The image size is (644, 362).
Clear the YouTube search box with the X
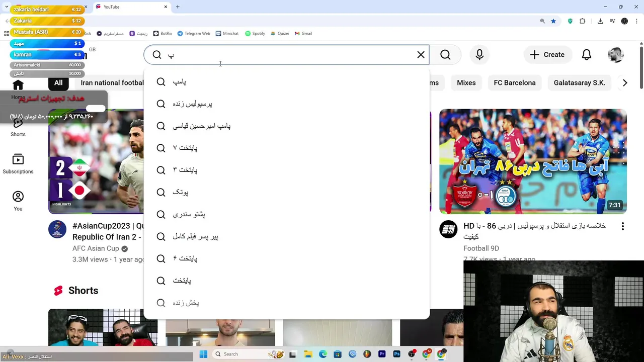coord(421,55)
